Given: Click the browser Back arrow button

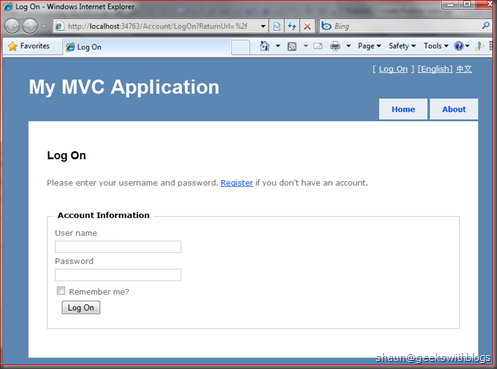Looking at the screenshot, I should (12, 26).
